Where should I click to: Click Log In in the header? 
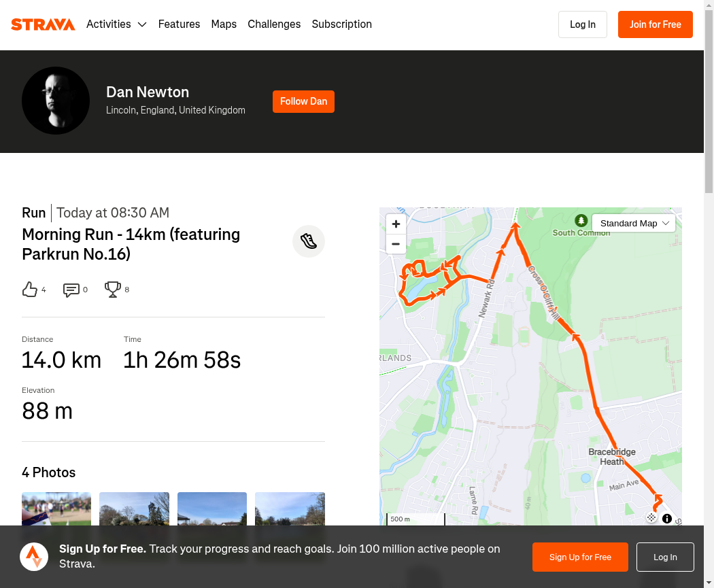click(x=583, y=24)
